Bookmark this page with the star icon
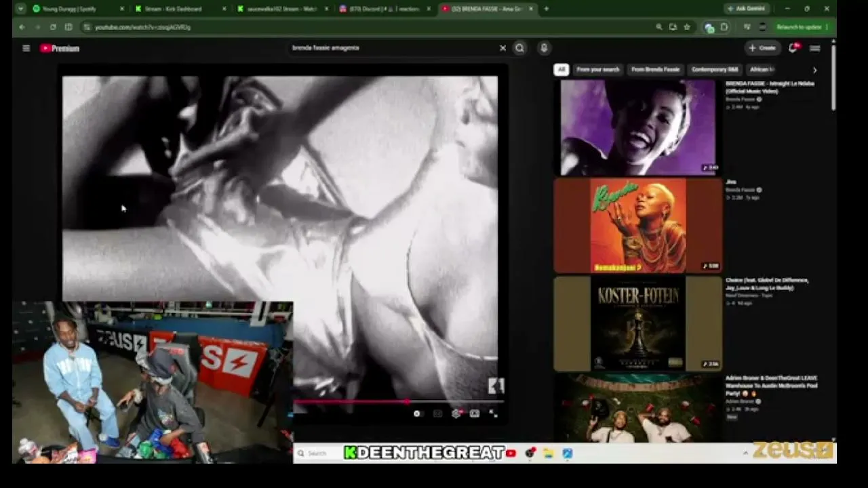 [687, 27]
